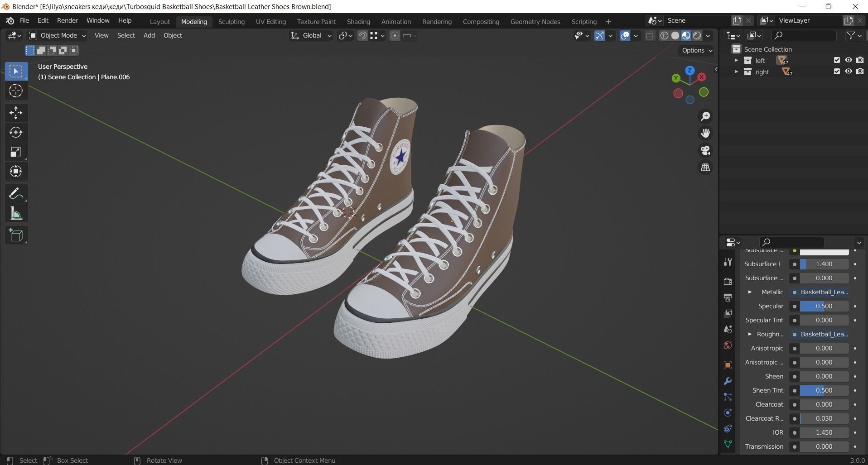This screenshot has height=465, width=868.
Task: Open the View Layer properties tab
Action: pyautogui.click(x=728, y=313)
